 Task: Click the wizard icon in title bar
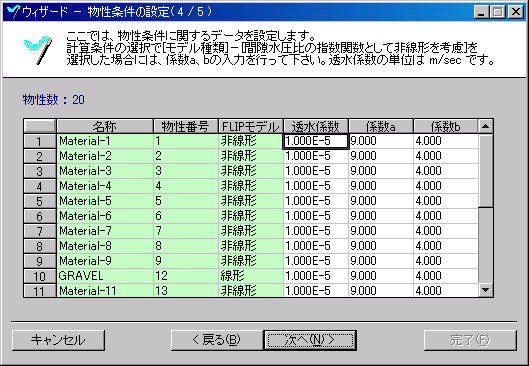(x=13, y=12)
